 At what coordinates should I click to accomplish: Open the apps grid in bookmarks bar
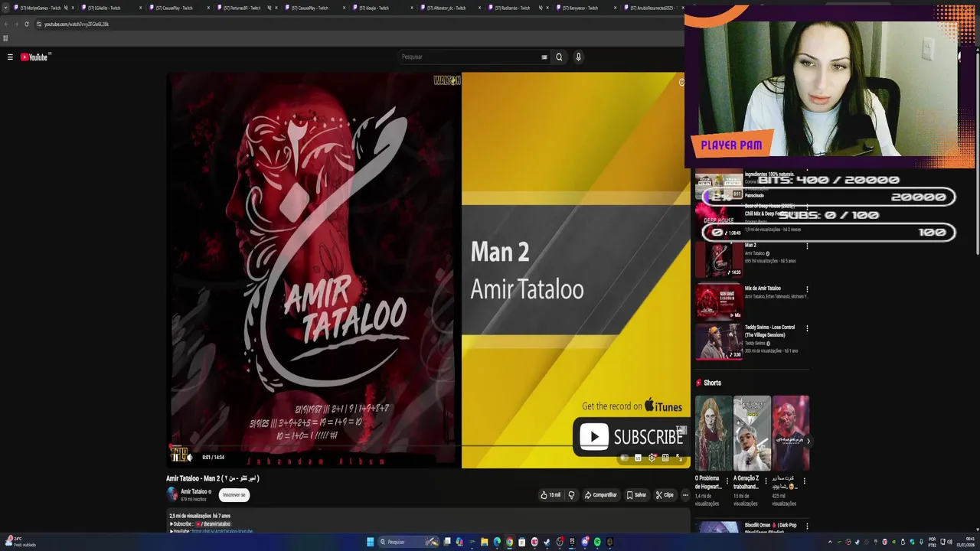tap(5, 38)
